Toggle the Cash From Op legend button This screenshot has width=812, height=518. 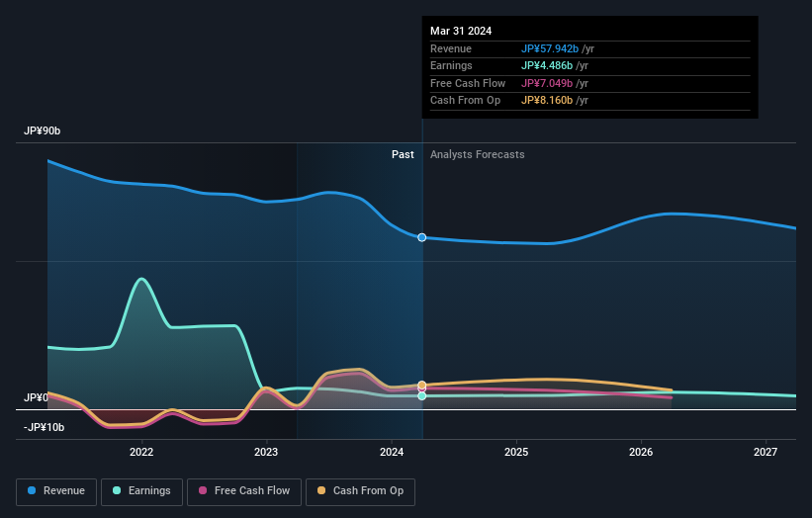click(x=360, y=491)
